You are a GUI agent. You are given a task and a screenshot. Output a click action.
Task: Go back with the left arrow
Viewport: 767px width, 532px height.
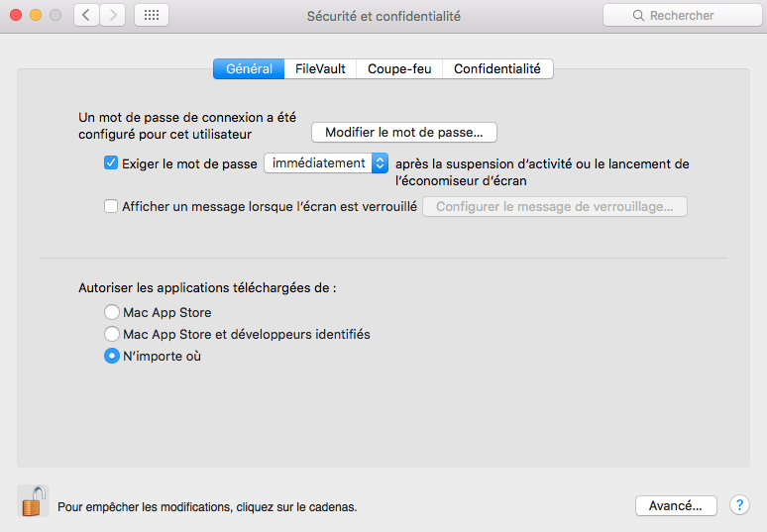point(86,16)
